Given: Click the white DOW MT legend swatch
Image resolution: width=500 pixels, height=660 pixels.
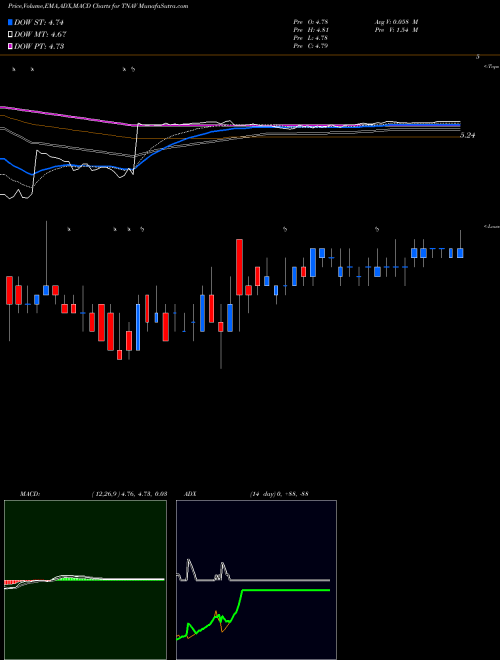Looking at the screenshot, I should (x=10, y=35).
